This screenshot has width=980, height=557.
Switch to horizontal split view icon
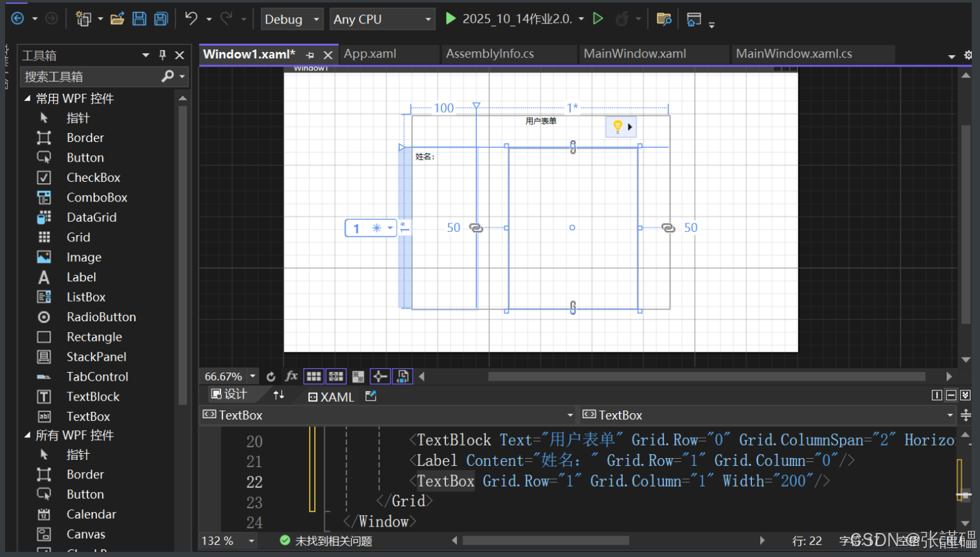[x=951, y=395]
